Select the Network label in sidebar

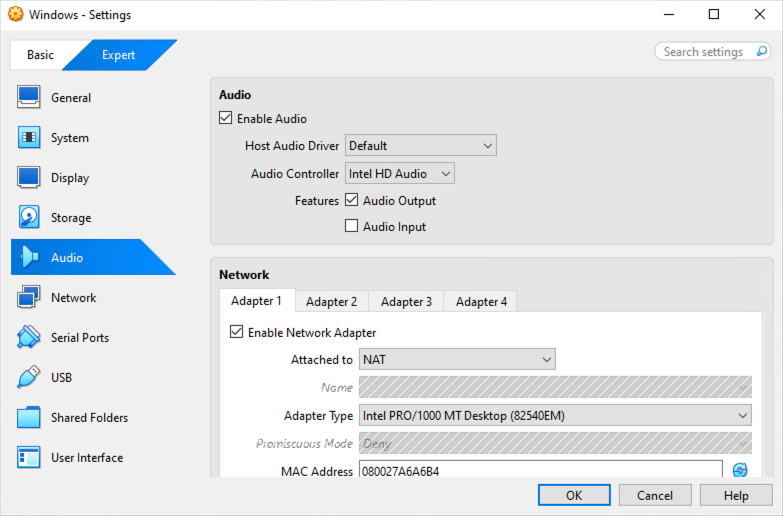[x=73, y=297]
